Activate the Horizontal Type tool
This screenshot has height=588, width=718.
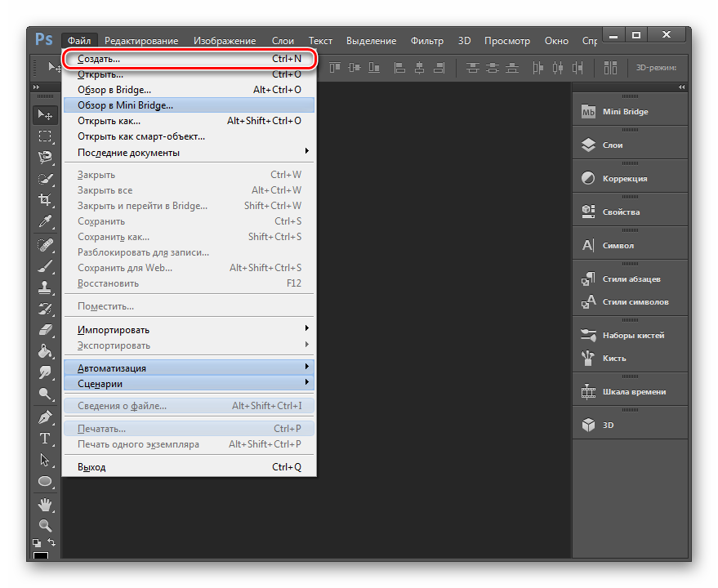pyautogui.click(x=45, y=439)
